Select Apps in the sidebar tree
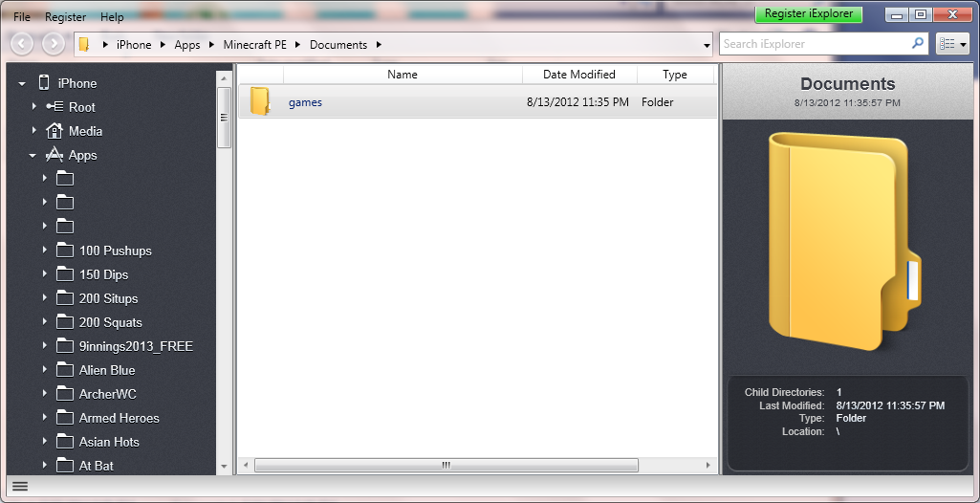This screenshot has height=503, width=980. tap(82, 155)
